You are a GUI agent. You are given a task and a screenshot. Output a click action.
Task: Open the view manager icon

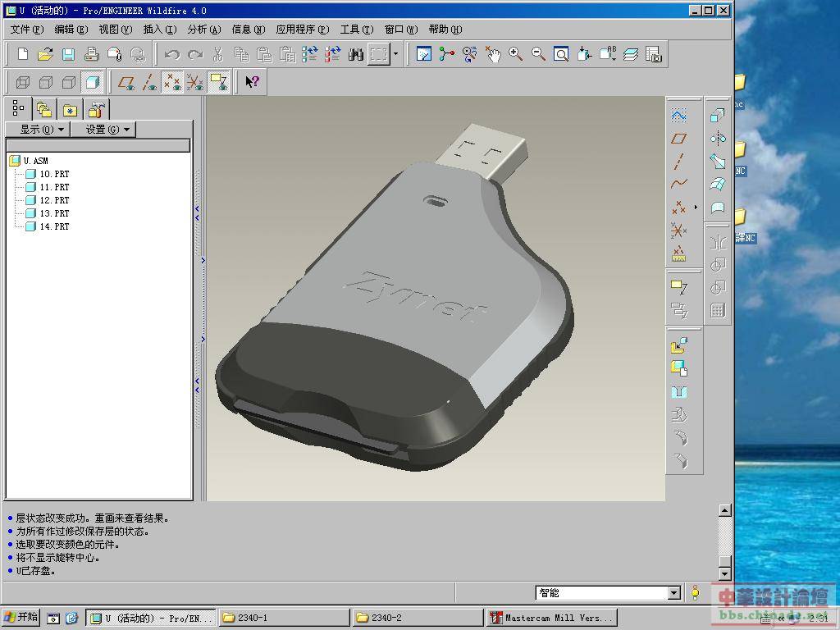(654, 54)
